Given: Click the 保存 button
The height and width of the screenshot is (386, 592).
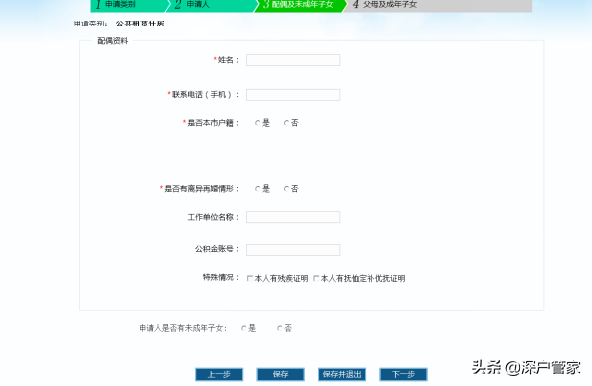Looking at the screenshot, I should (281, 375).
